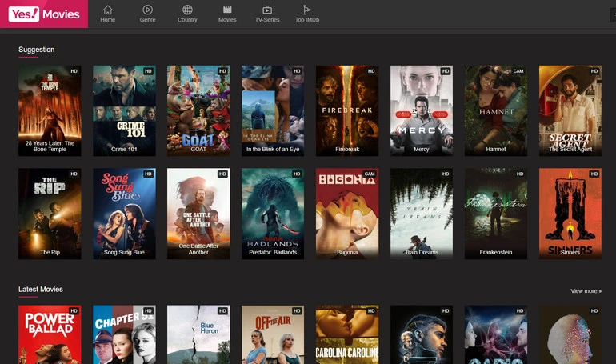
Task: Click the CAM badge on Hamnet
Action: click(x=518, y=71)
